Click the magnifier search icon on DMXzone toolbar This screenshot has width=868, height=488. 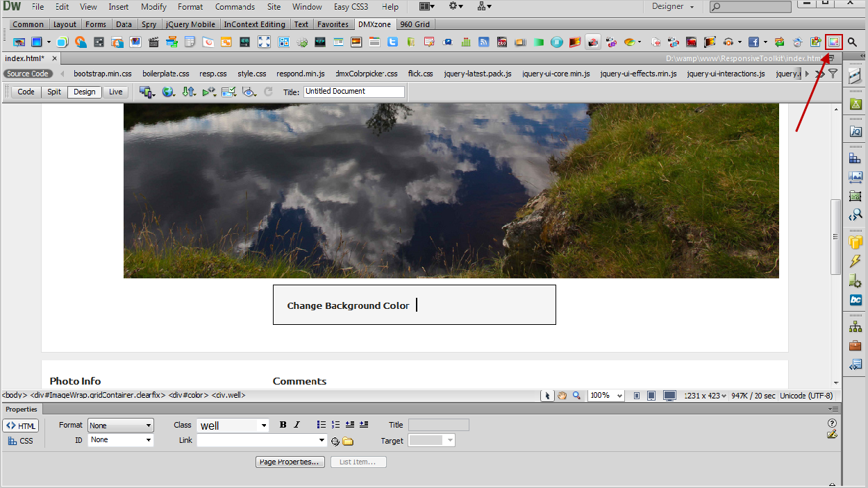(x=853, y=42)
